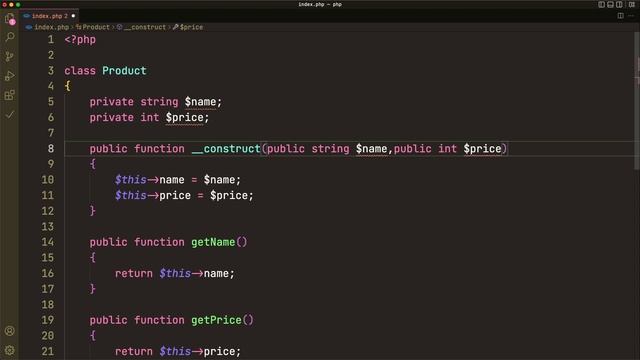This screenshot has width=640, height=360.
Task: Click return keyword on line 21
Action: (133, 351)
